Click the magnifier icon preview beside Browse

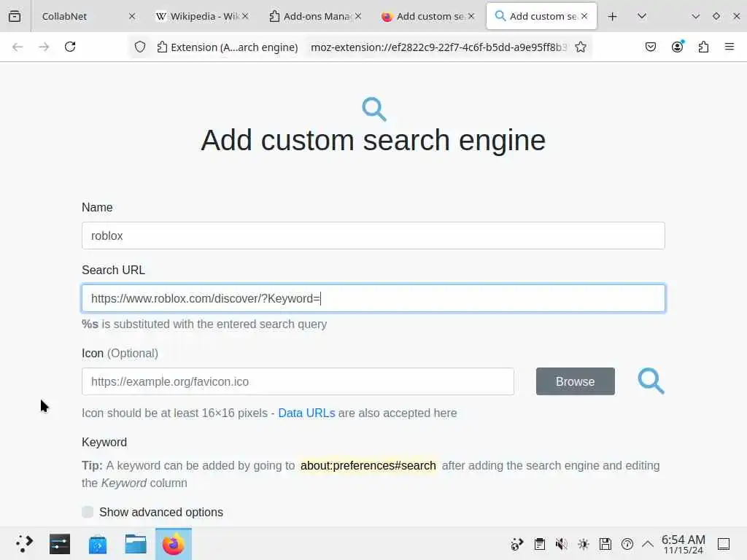(651, 381)
